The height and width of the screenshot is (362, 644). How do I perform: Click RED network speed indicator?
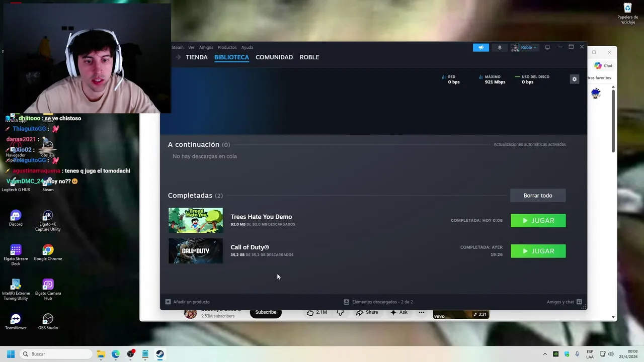(x=451, y=79)
